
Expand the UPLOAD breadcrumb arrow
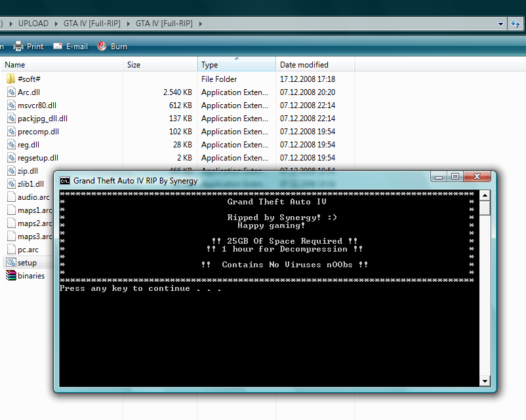click(x=56, y=24)
